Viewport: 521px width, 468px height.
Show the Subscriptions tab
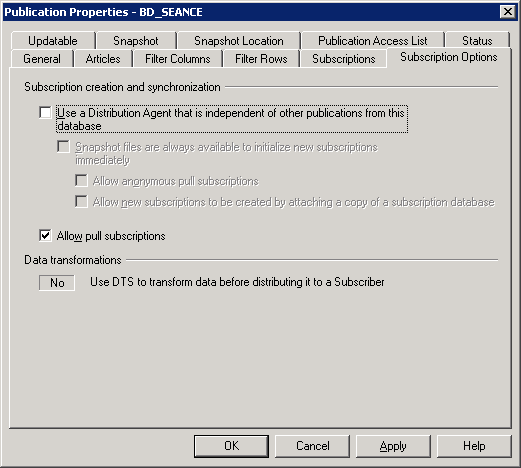pyautogui.click(x=344, y=59)
